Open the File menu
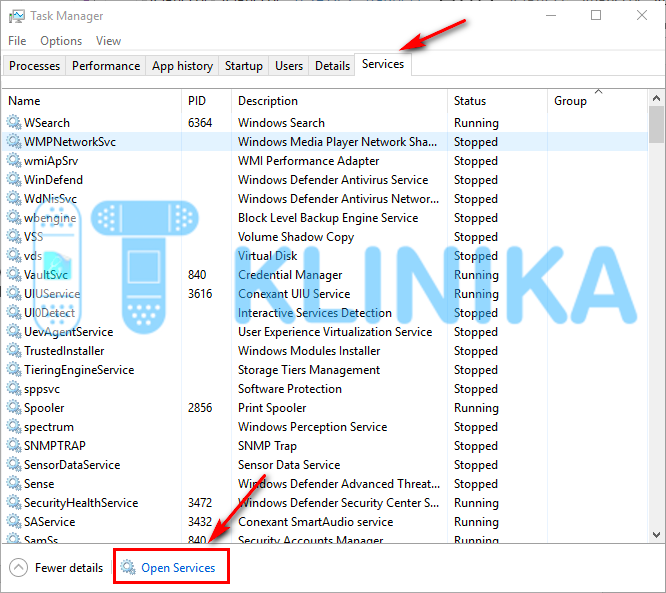666x593 pixels. [17, 41]
